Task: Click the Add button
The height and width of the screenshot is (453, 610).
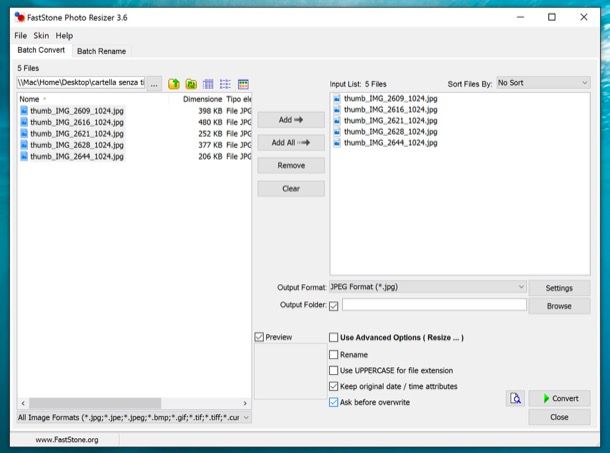Action: tap(291, 120)
